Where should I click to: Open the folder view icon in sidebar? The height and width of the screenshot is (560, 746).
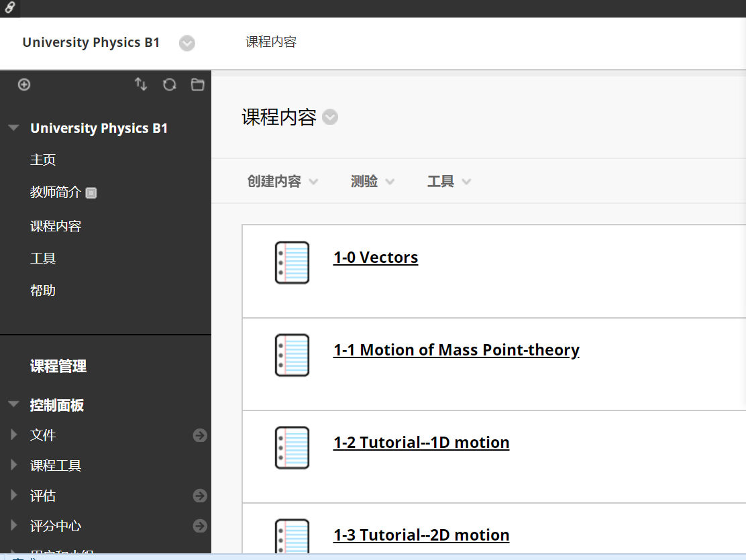[197, 85]
